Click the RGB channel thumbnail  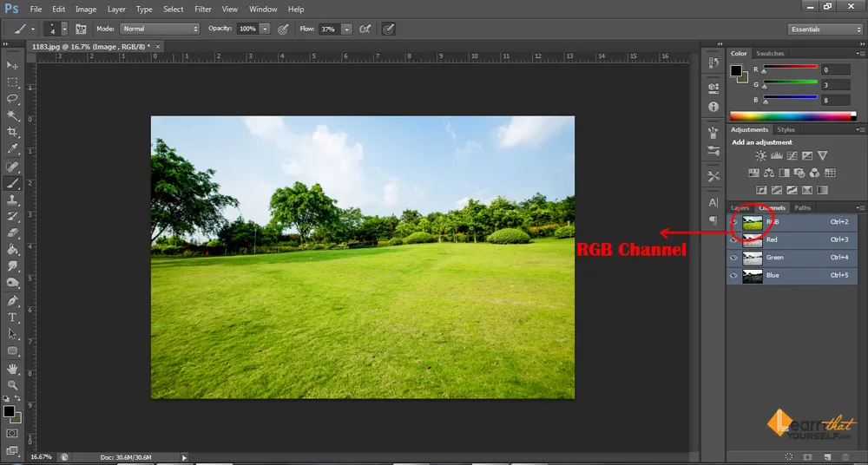coord(752,222)
